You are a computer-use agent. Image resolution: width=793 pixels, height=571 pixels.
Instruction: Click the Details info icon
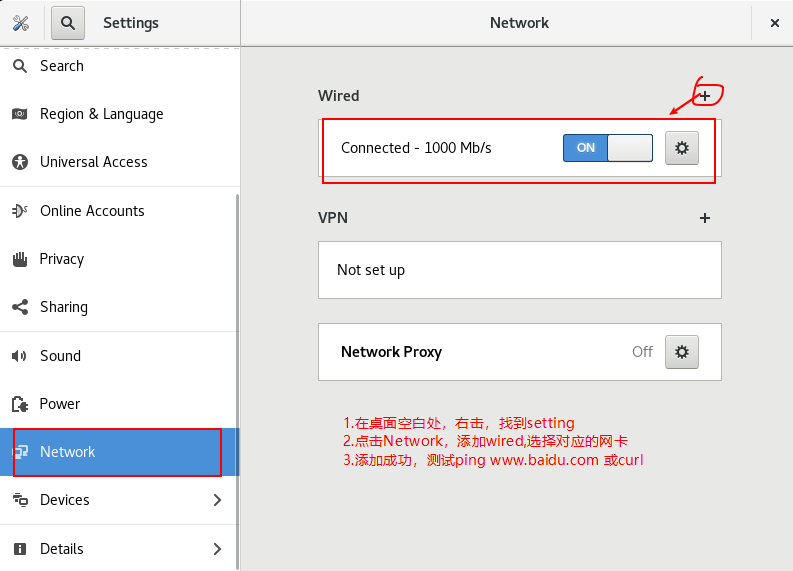click(x=20, y=549)
